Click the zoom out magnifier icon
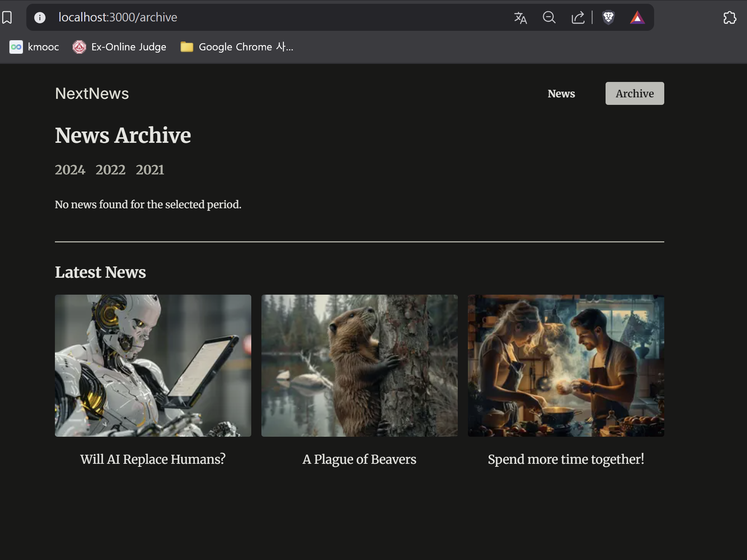Image resolution: width=747 pixels, height=560 pixels. (x=549, y=17)
